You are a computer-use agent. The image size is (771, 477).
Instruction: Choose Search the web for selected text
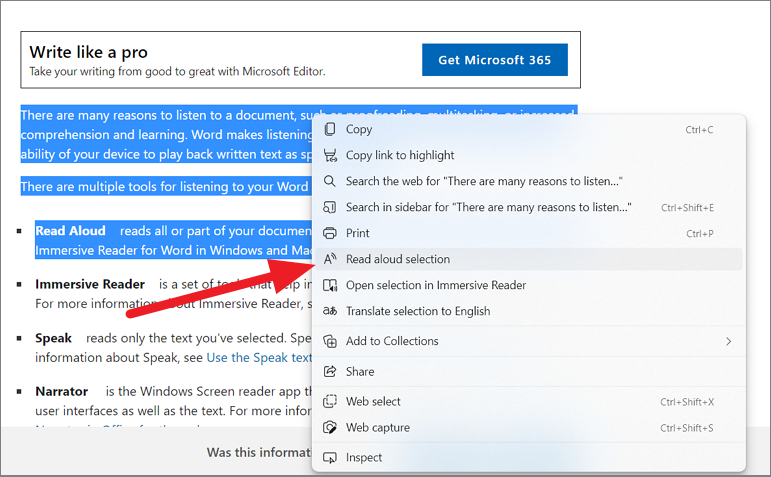[529, 181]
